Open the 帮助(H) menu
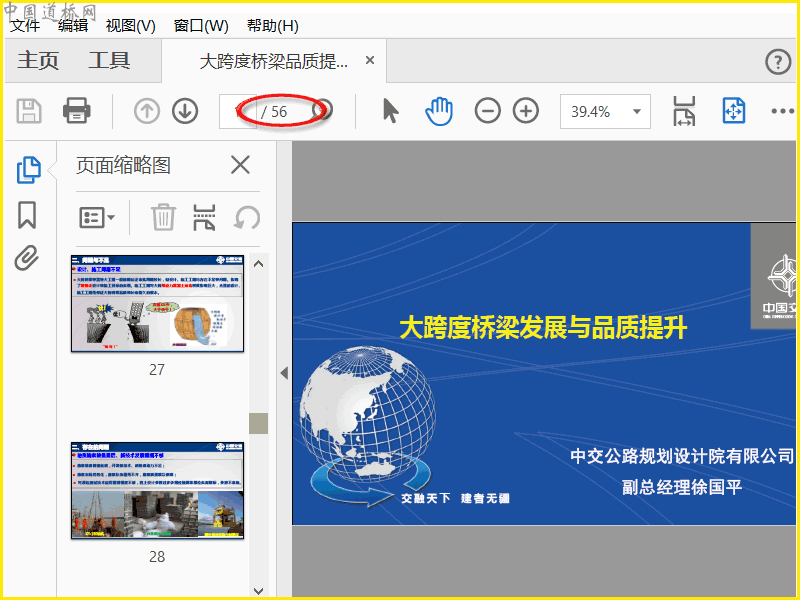Screen dimensions: 800x600 [272, 26]
